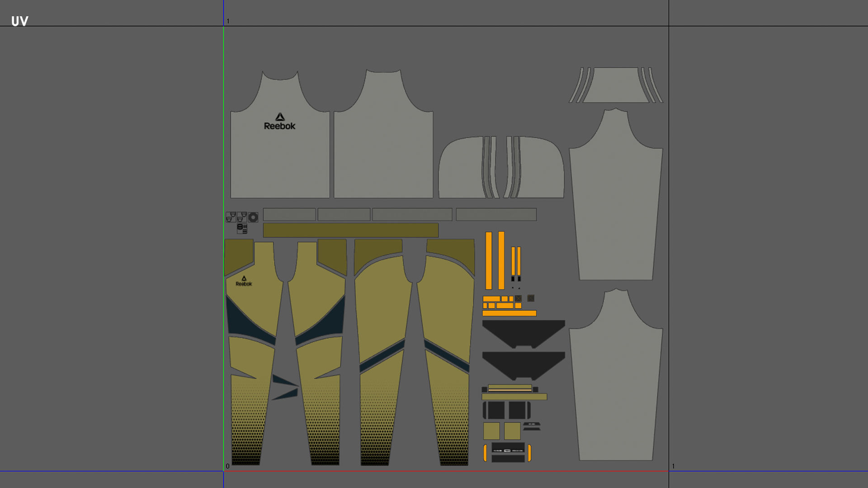Click the upper dark trapezoid island
This screenshot has height=488, width=868.
tap(523, 332)
